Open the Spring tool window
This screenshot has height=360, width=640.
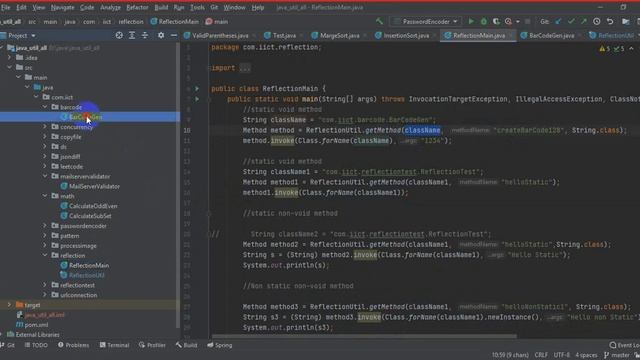point(220,345)
